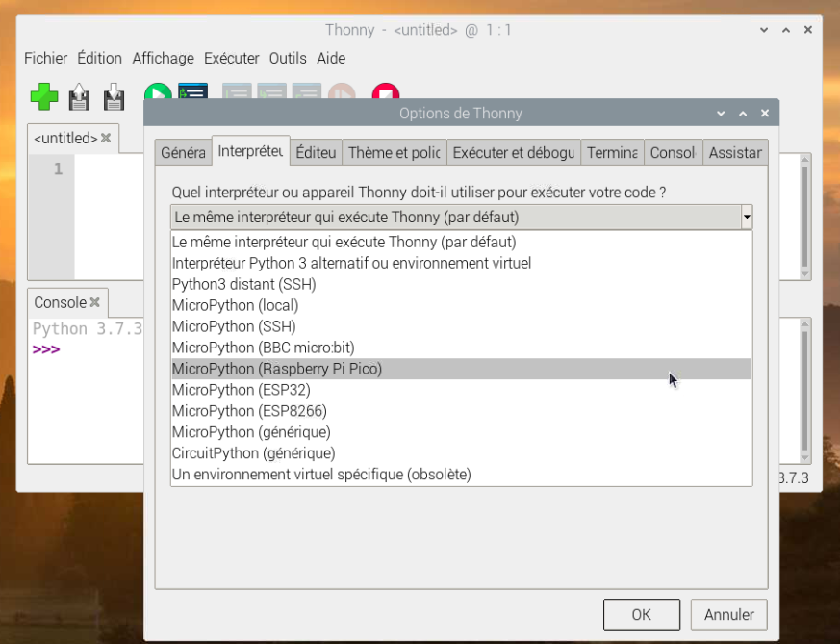
Task: Open the Outils menu
Action: click(x=288, y=58)
